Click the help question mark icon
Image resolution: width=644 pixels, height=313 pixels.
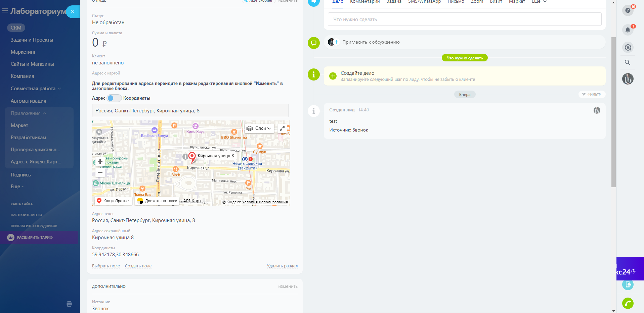point(628,10)
